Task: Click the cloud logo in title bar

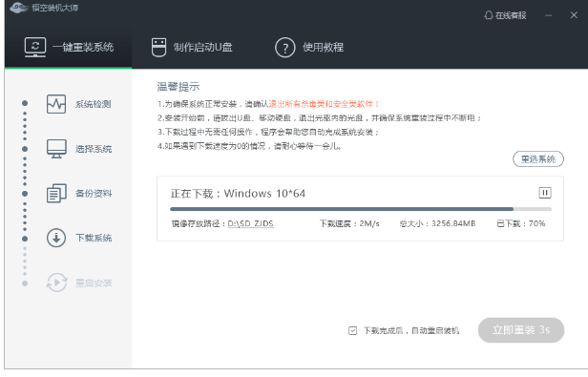Action: [19, 7]
